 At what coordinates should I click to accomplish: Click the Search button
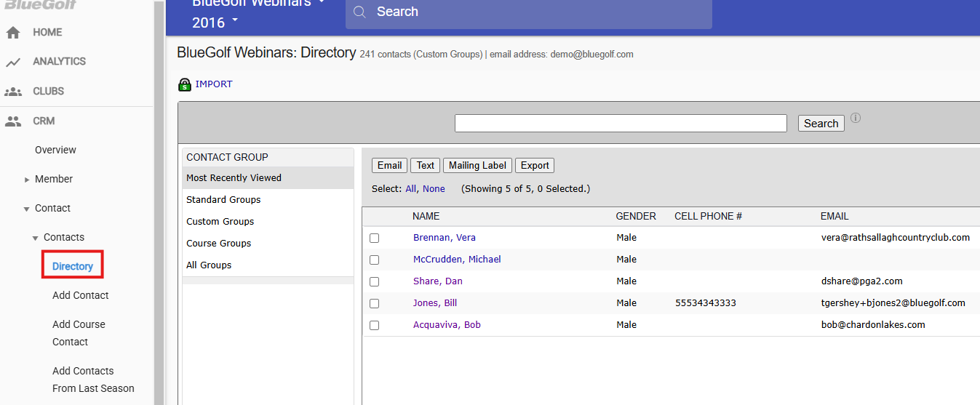coord(821,124)
